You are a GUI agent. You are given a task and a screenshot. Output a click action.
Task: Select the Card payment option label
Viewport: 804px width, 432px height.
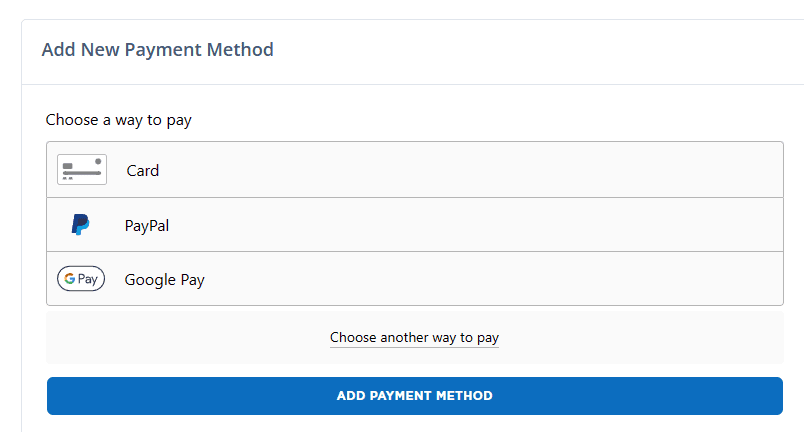pyautogui.click(x=143, y=171)
